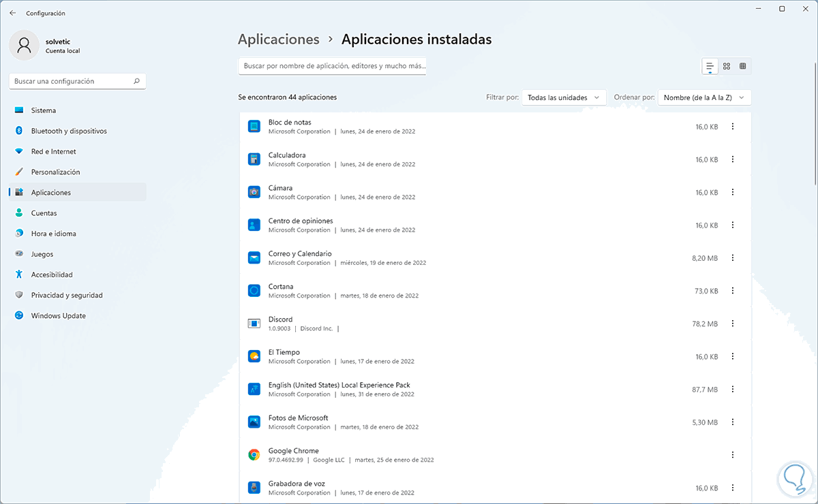This screenshot has width=818, height=504.
Task: Click the 87,7 MB size value
Action: [x=705, y=390]
